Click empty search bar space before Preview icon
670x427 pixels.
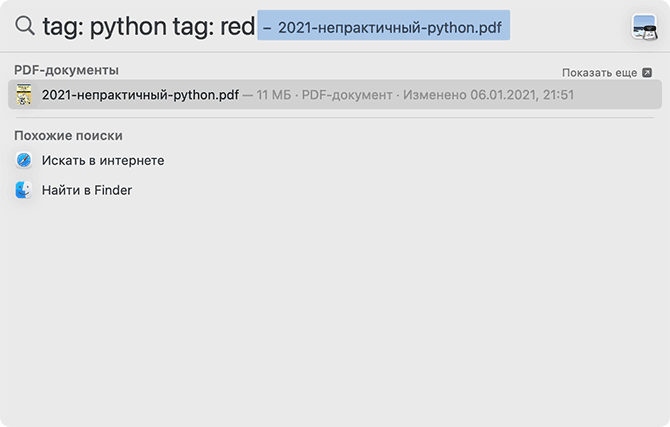(570, 27)
